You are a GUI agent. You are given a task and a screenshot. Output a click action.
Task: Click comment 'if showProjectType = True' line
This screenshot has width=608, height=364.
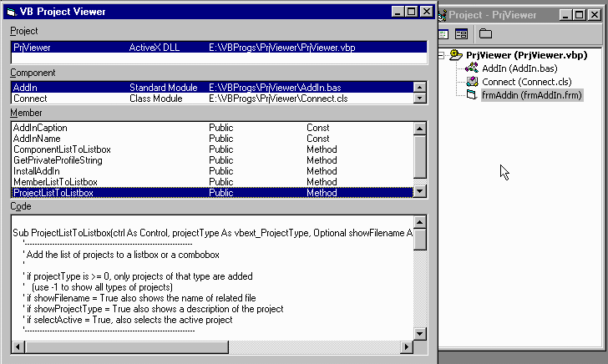(154, 309)
